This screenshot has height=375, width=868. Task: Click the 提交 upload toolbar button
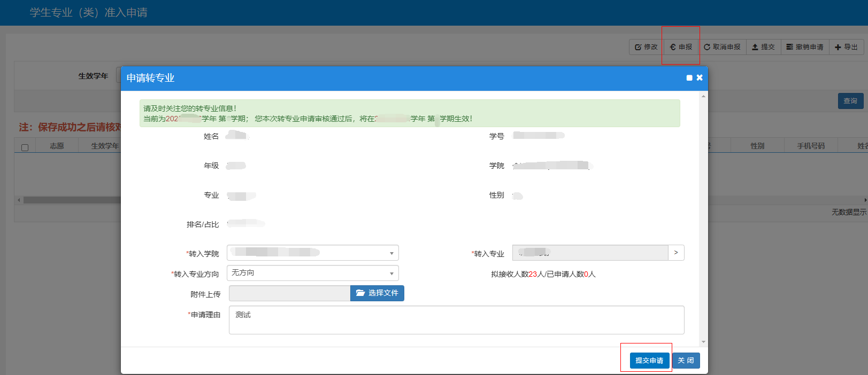(763, 47)
